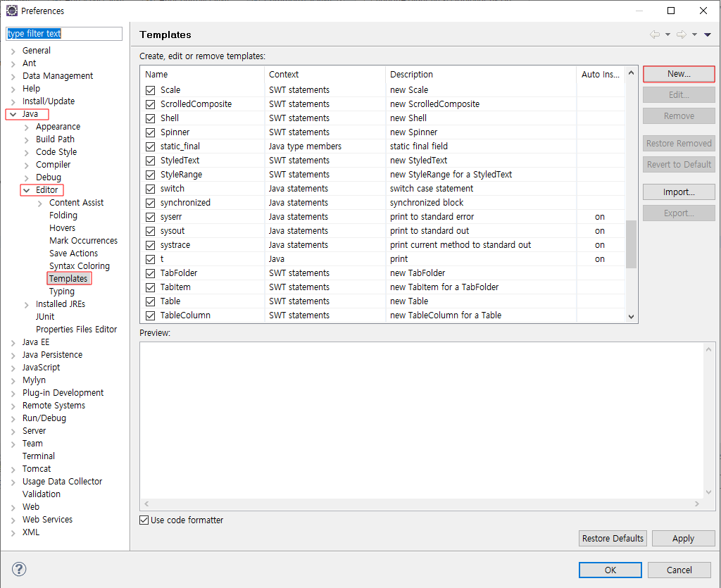721x588 pixels.
Task: Open Properties Files Editor page
Action: click(76, 329)
